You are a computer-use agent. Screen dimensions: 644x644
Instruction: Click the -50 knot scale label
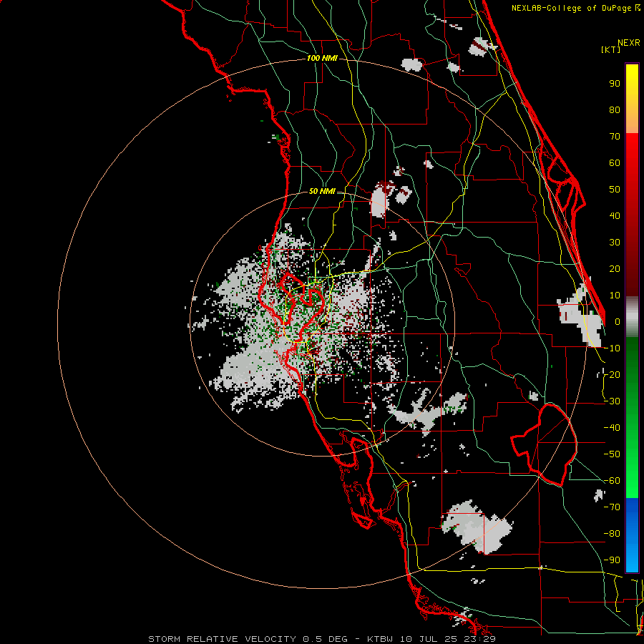612,454
